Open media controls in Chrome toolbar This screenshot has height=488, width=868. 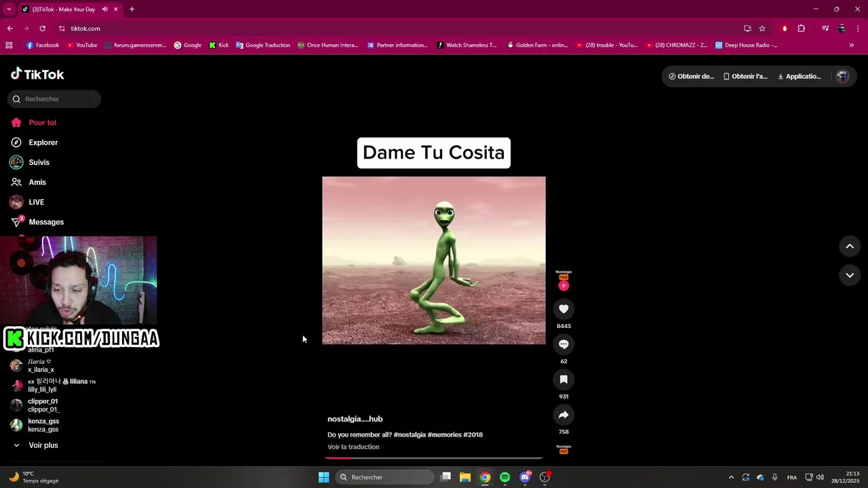tap(825, 28)
